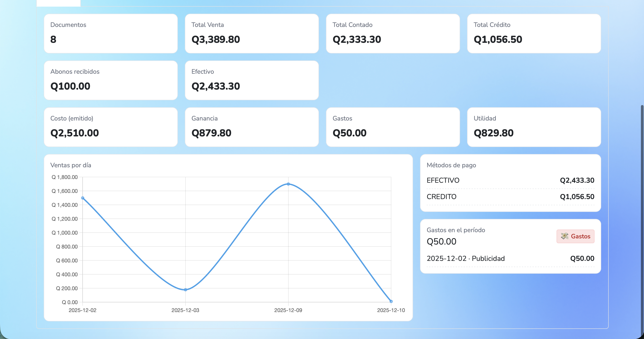Open the Total Crédito card

tap(534, 34)
